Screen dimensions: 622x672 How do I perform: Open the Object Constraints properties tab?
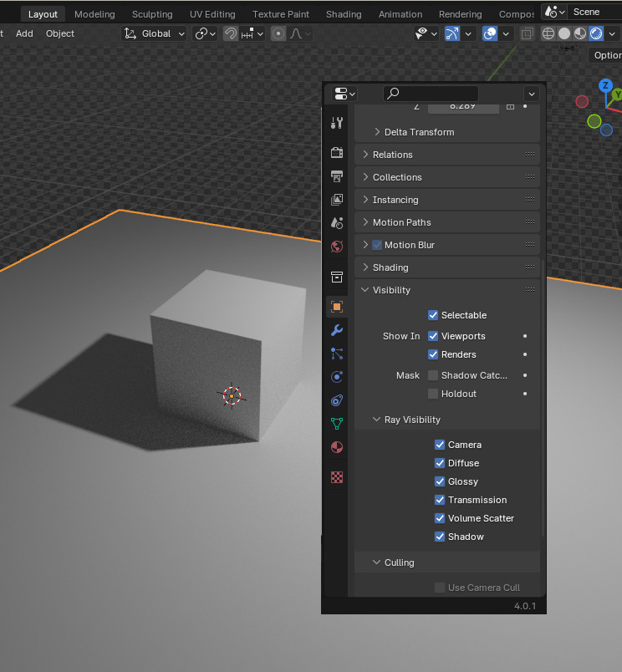click(337, 400)
